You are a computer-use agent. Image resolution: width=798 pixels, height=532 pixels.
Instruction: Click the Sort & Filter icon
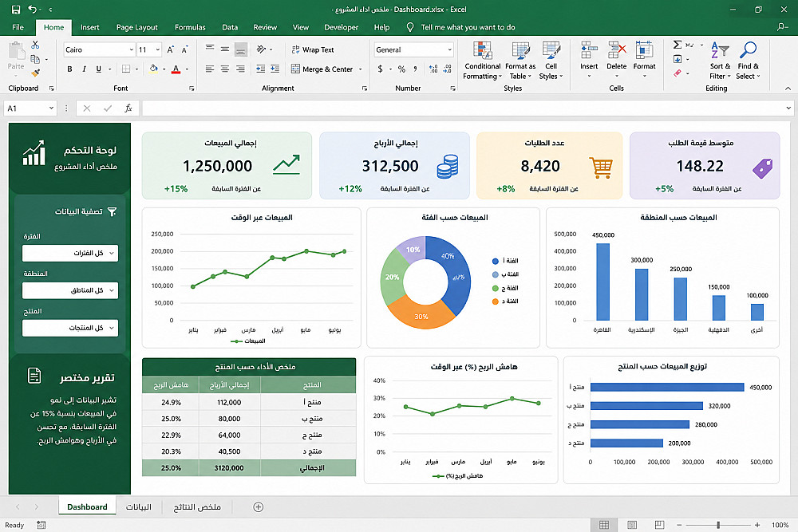[x=720, y=49]
